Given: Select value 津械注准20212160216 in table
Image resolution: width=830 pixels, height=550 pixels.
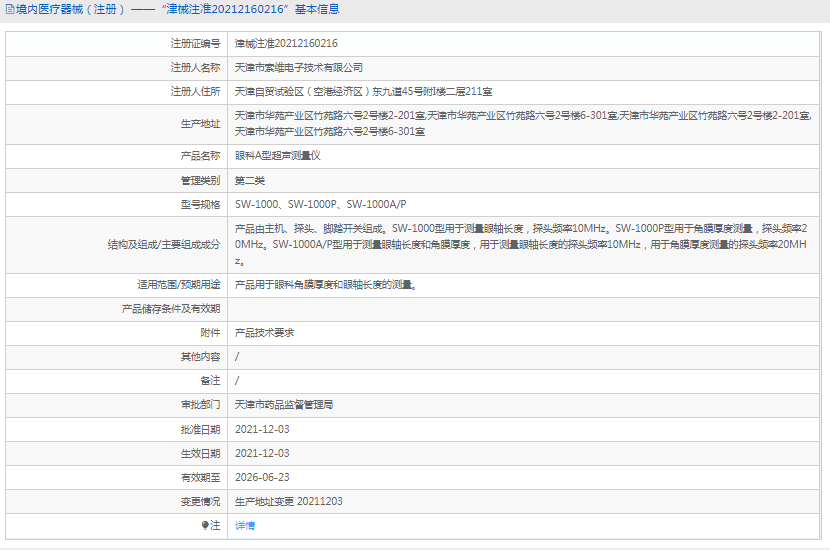Looking at the screenshot, I should [x=286, y=43].
